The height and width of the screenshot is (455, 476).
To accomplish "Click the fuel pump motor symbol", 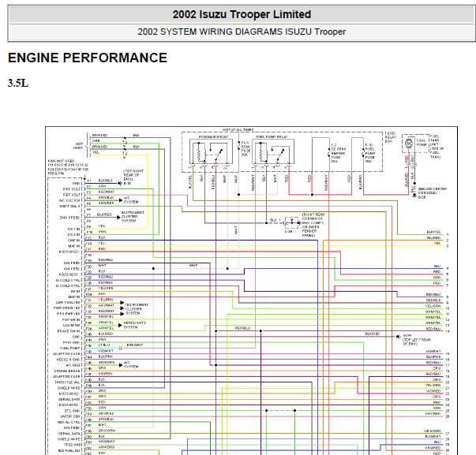I will click(x=409, y=144).
